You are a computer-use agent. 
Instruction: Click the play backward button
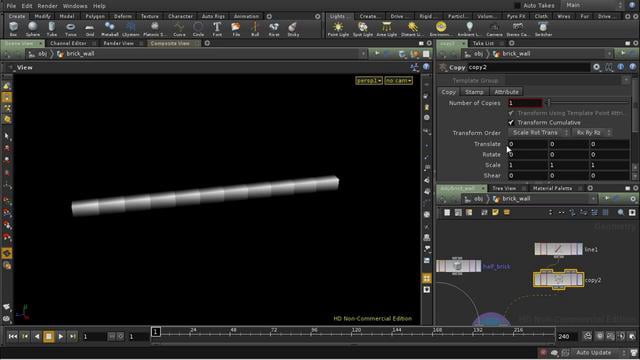[x=37, y=336]
